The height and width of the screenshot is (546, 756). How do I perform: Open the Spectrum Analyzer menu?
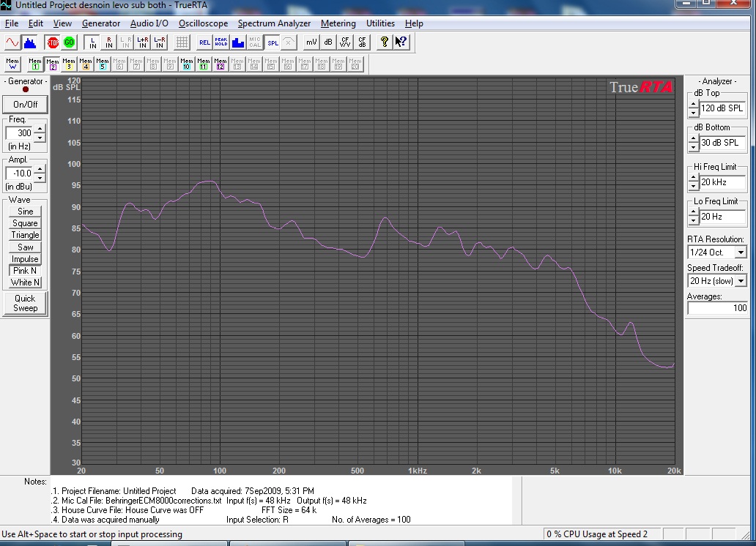pos(274,23)
